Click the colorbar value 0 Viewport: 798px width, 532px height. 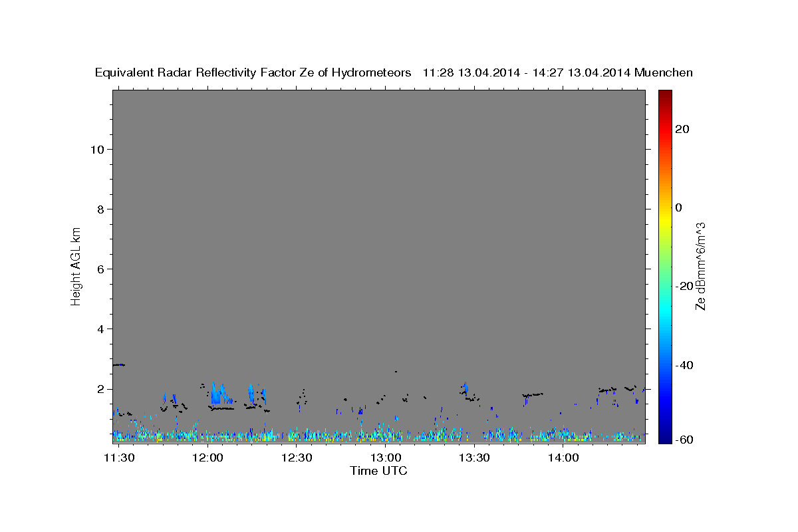coord(679,207)
